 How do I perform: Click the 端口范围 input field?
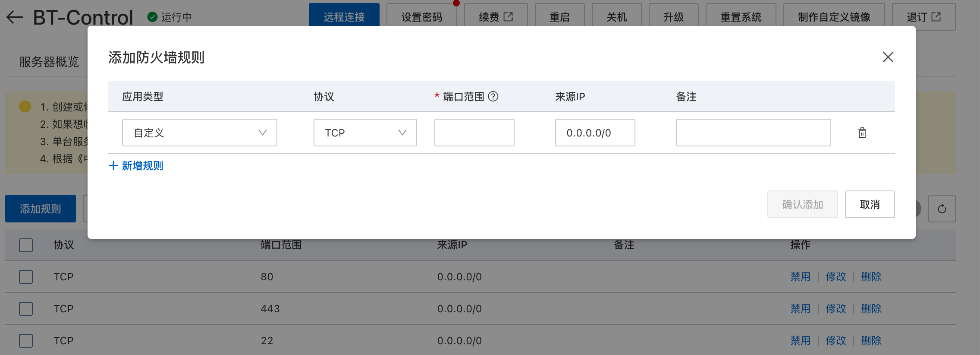click(x=474, y=133)
